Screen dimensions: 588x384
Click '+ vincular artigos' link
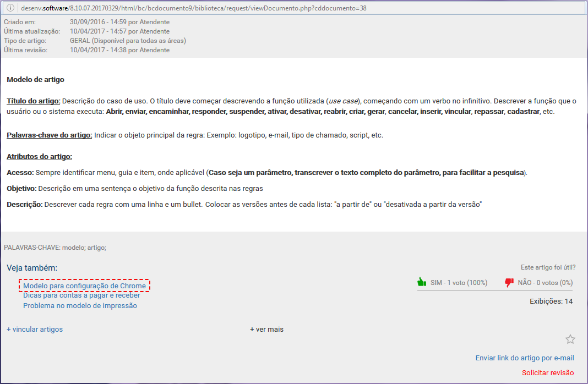[x=35, y=329]
